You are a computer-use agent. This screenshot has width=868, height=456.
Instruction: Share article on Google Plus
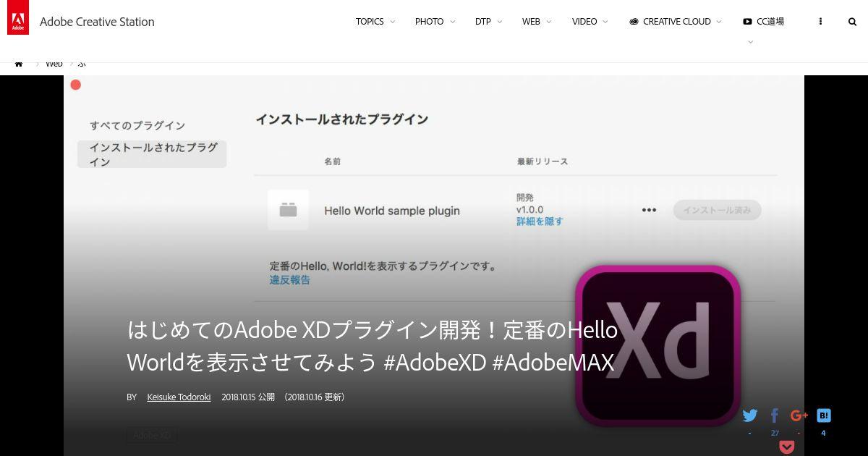coord(799,415)
